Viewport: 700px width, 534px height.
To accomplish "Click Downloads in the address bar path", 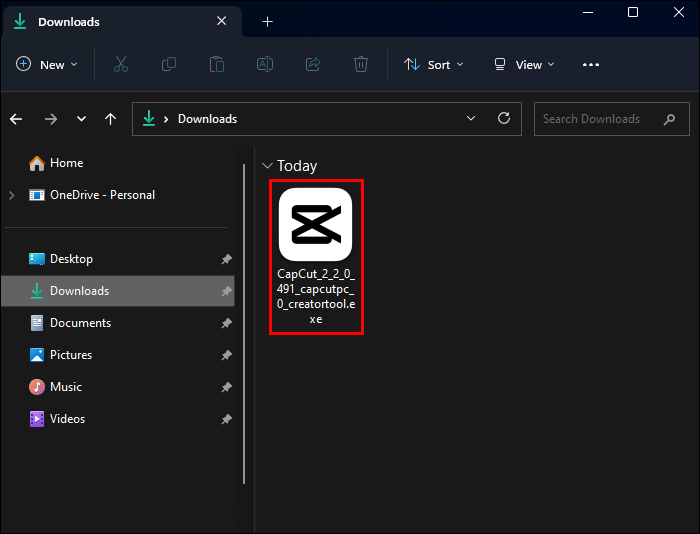I will coord(208,119).
